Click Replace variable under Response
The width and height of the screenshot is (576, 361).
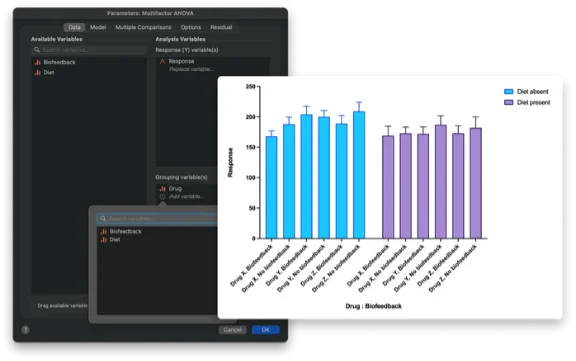point(191,69)
